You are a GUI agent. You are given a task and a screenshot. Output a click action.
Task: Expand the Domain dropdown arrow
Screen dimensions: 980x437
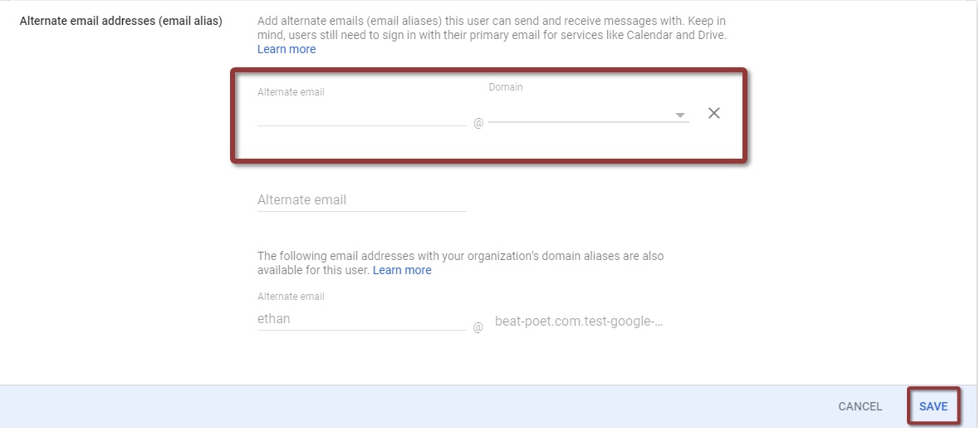coord(680,115)
